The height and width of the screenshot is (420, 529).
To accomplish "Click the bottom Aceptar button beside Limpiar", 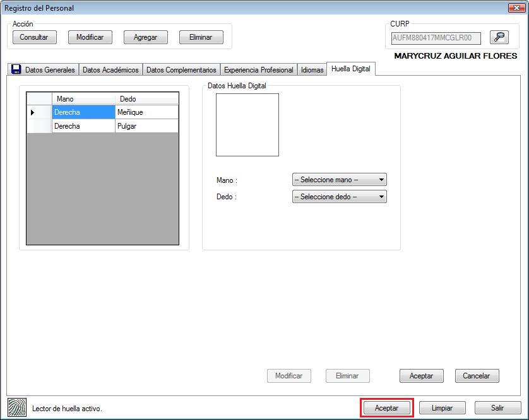I will pos(387,408).
